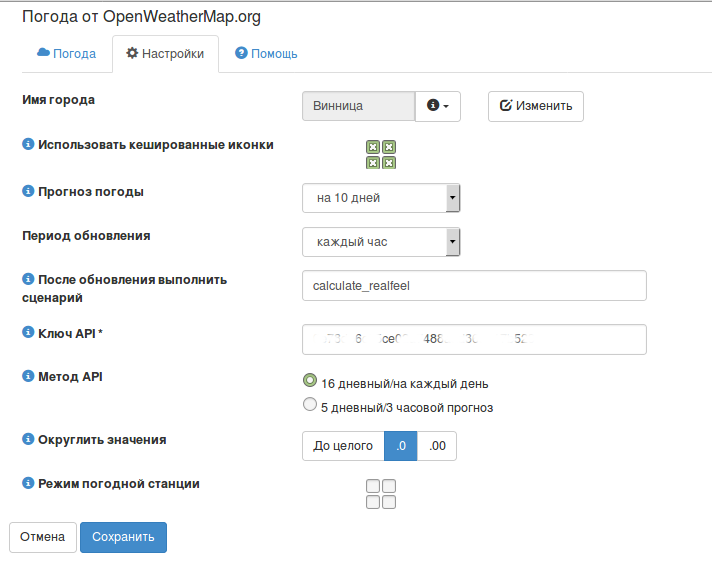Info icon beside Метод API label
Viewport: 712px width, 581px height.
point(28,376)
